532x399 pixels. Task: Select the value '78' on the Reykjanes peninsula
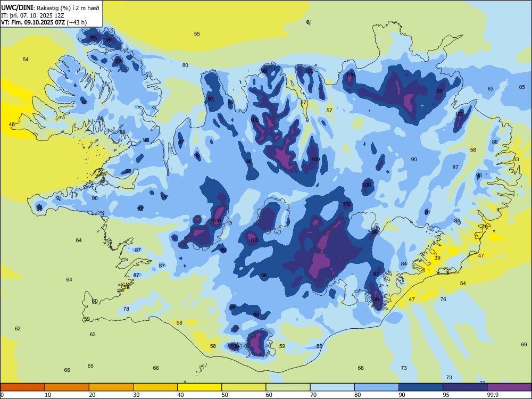126,309
